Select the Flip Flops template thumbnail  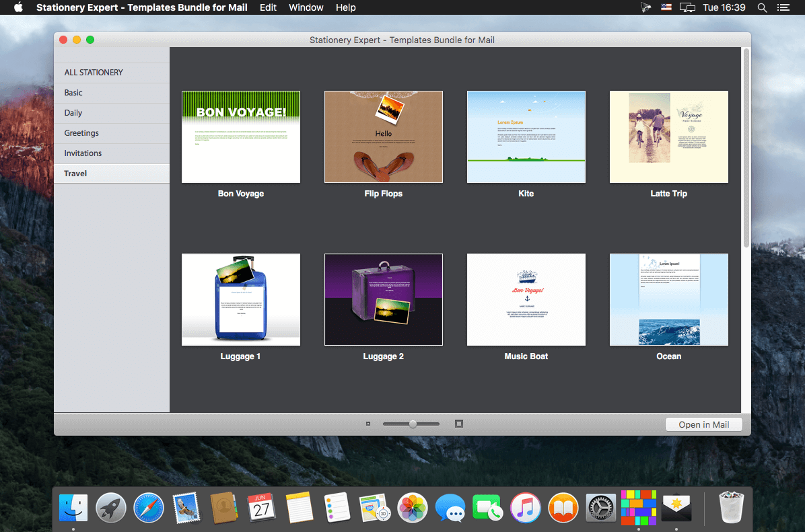pos(384,137)
